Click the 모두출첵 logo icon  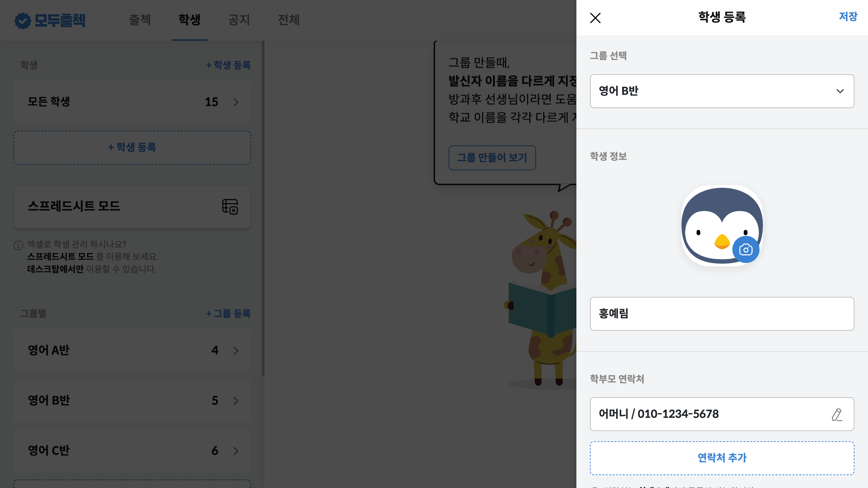pyautogui.click(x=23, y=21)
